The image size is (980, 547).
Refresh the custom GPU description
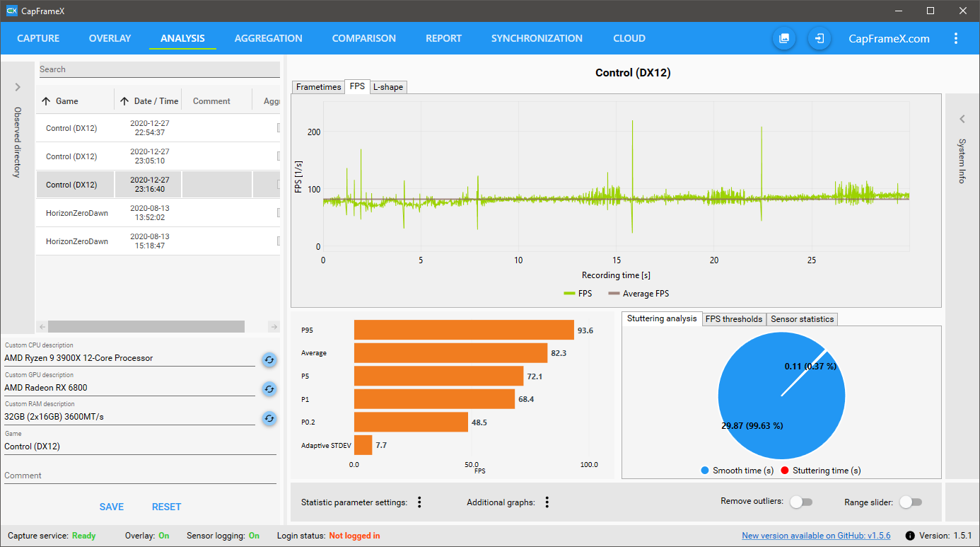coord(269,388)
